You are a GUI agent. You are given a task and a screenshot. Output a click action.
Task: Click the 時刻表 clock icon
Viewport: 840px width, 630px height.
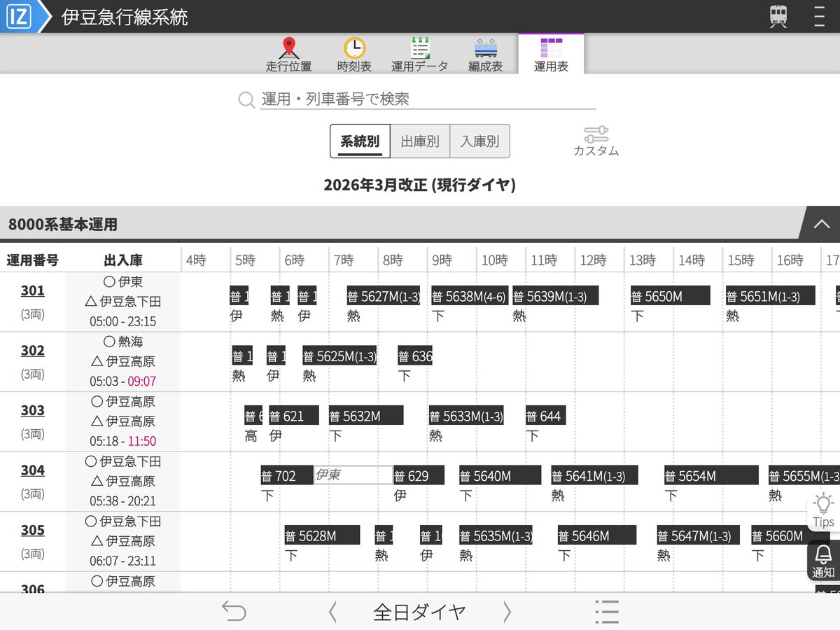[x=353, y=52]
